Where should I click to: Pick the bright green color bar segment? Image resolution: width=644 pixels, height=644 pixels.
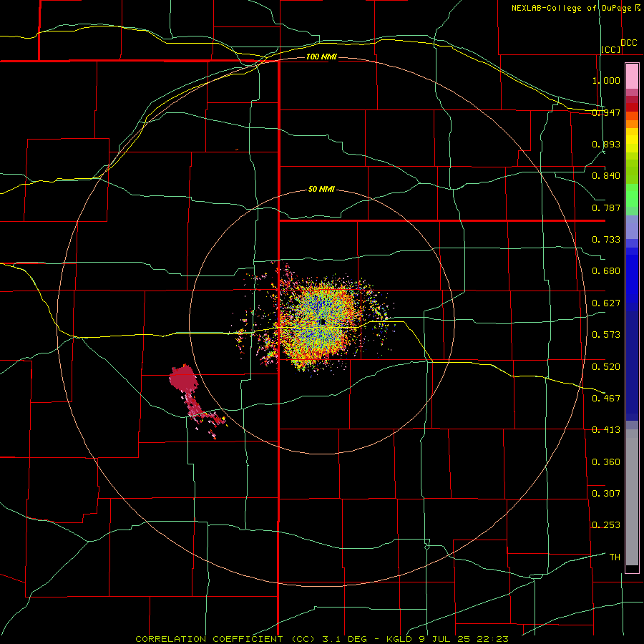click(x=632, y=195)
